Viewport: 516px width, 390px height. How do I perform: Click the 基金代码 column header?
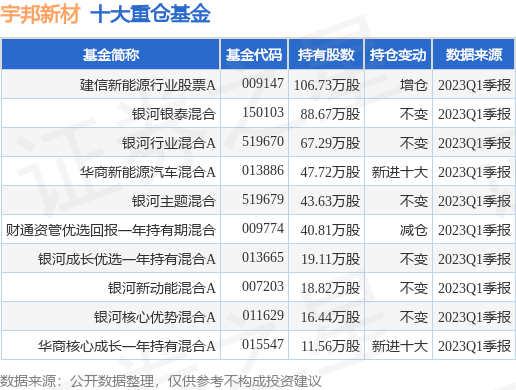254,55
